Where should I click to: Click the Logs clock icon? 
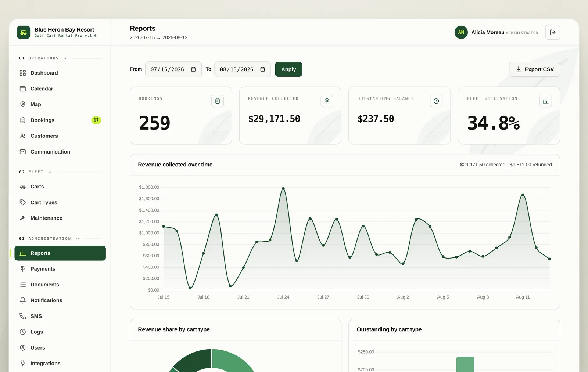[23, 332]
